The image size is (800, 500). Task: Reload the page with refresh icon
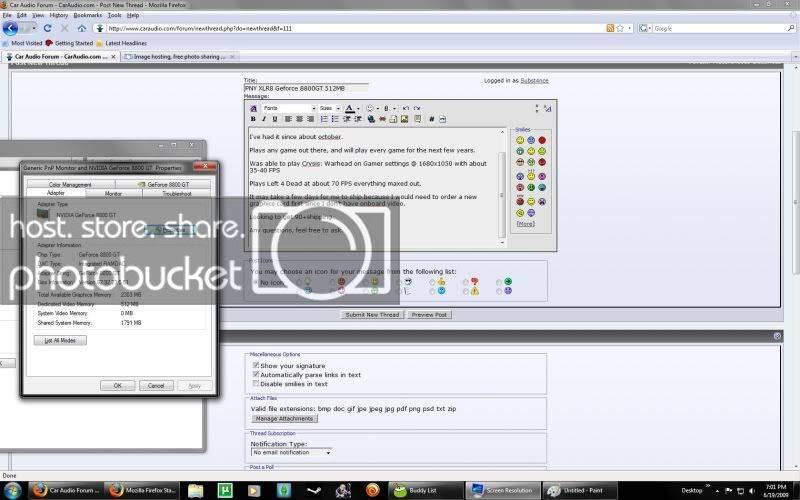coord(47,29)
